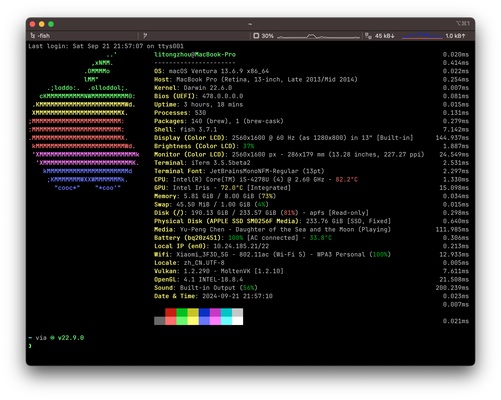The width and height of the screenshot is (501, 400).
Task: Click the Monitor (Color LCD) line
Action: click(289, 154)
